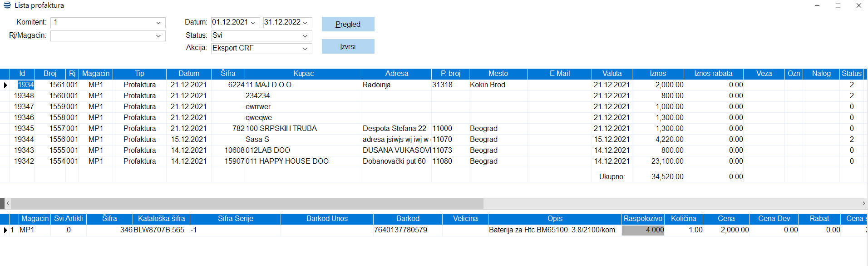Click the Pregled button
868x266 pixels.
348,24
